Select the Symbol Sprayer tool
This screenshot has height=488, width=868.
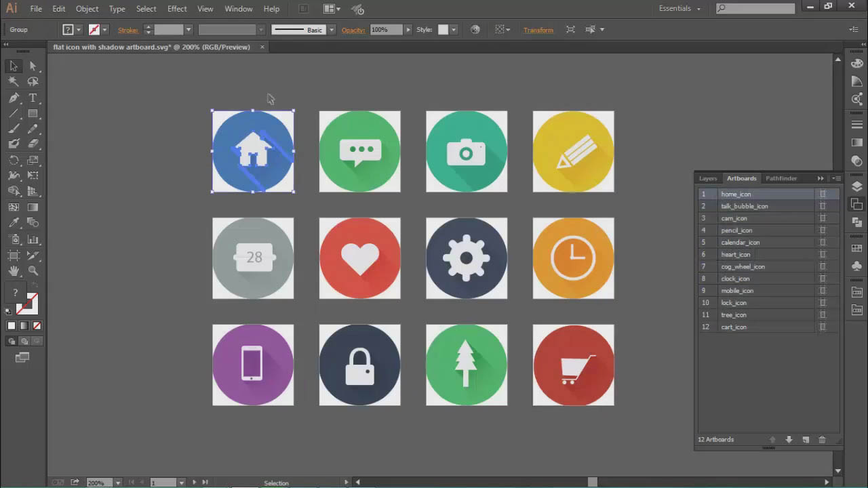(14, 239)
